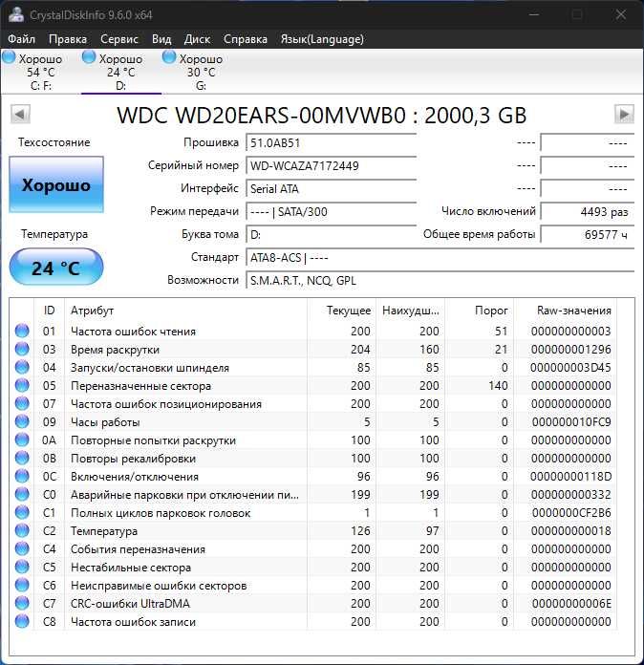This screenshot has height=665, width=644.
Task: Click the Raw-значения column header
Action: pyautogui.click(x=565, y=311)
